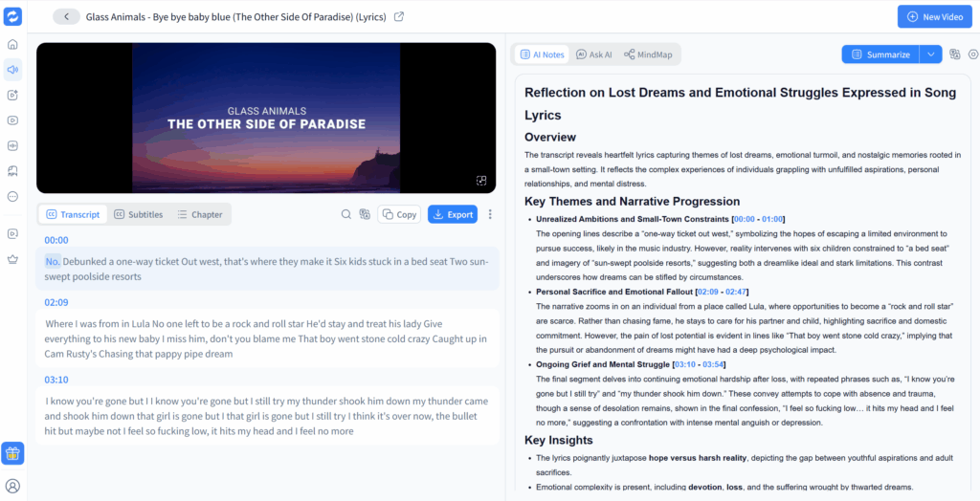Export the transcript
This screenshot has width=980, height=501.
[x=453, y=214]
